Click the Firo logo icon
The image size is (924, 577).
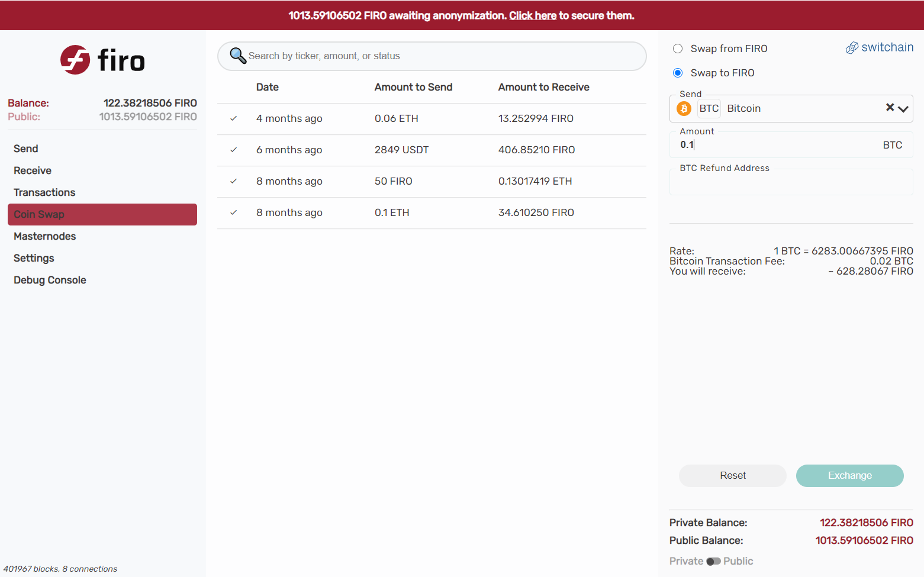[x=75, y=60]
